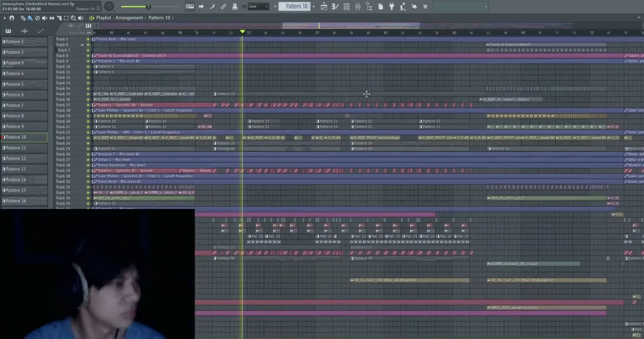The height and width of the screenshot is (339, 644).
Task: Open the Piano roll view
Action: (x=335, y=7)
